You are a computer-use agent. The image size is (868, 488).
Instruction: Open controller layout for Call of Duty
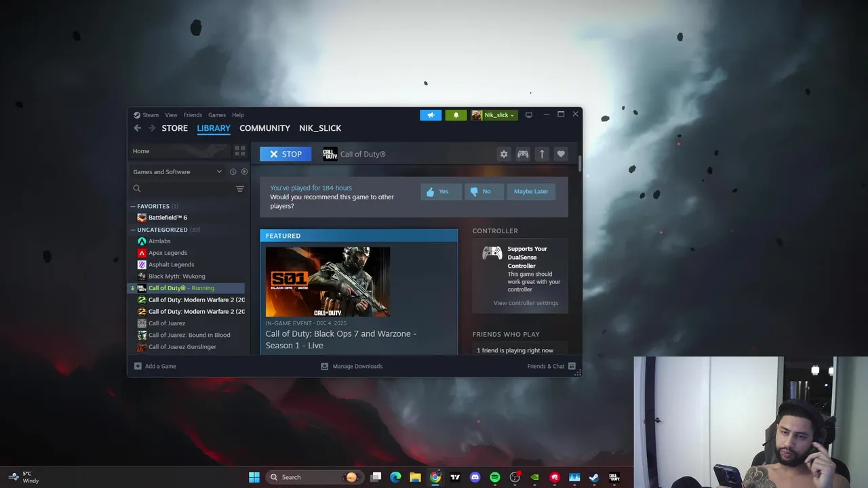coord(523,154)
